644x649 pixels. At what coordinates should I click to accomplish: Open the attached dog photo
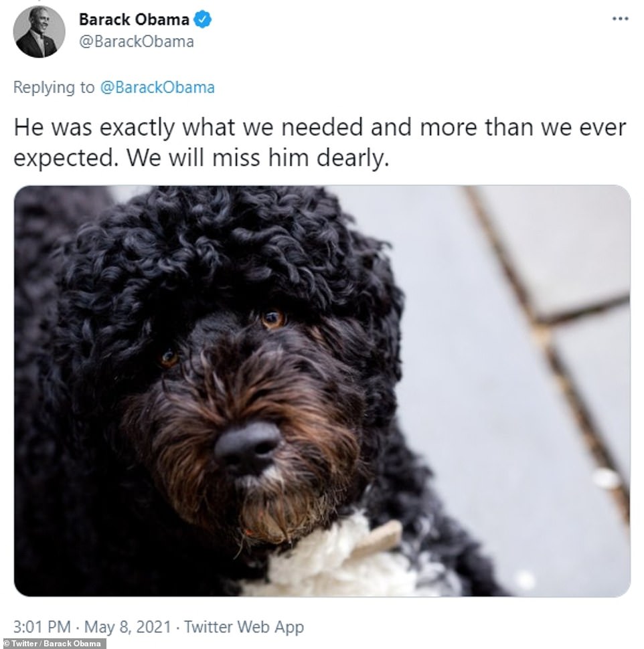322,391
